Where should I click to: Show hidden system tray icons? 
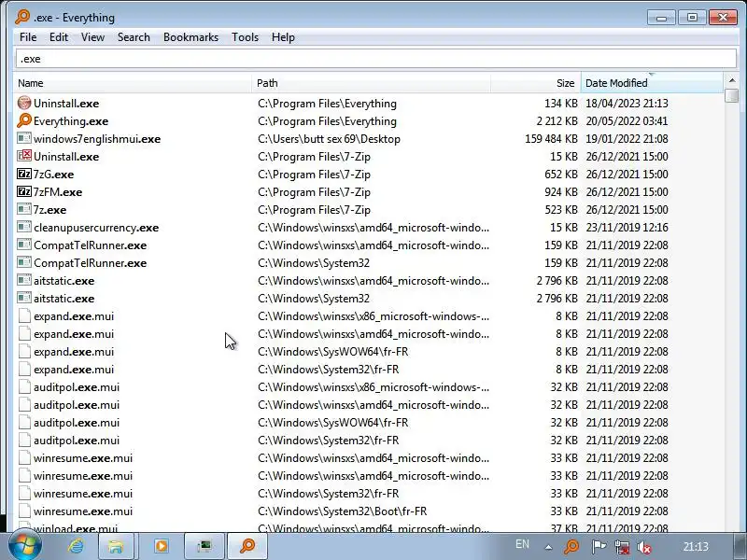click(548, 547)
